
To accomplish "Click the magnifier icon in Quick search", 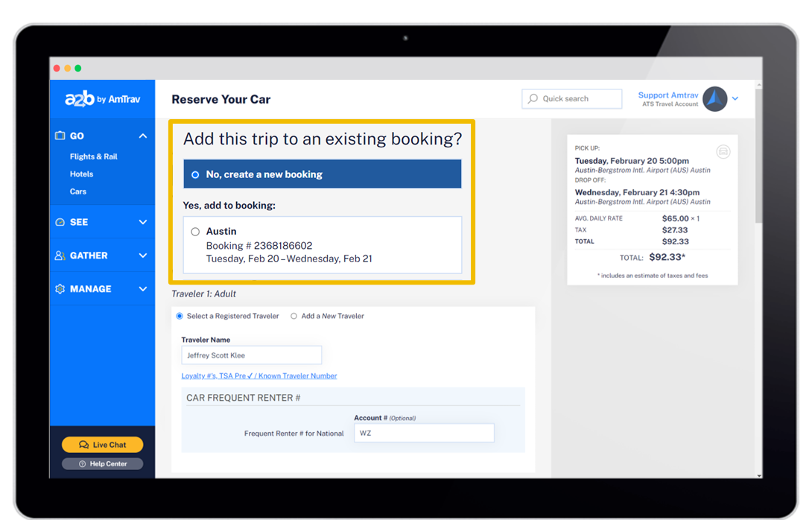I will point(533,99).
